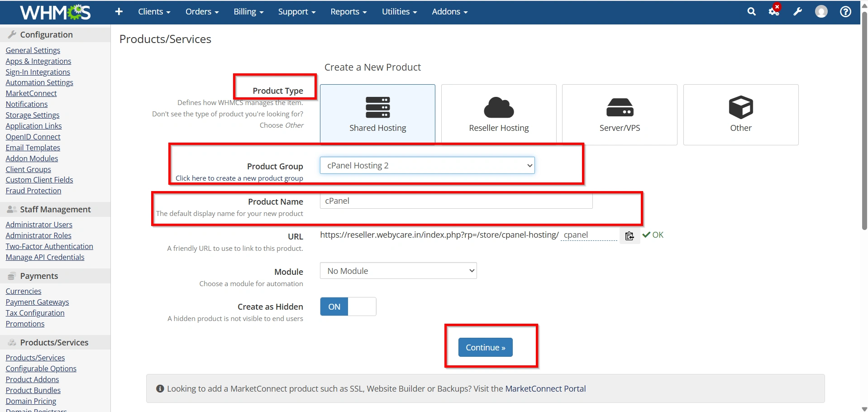Screen dimensions: 868x412
Task: Open the MarketConnect Portal link
Action: (545, 388)
